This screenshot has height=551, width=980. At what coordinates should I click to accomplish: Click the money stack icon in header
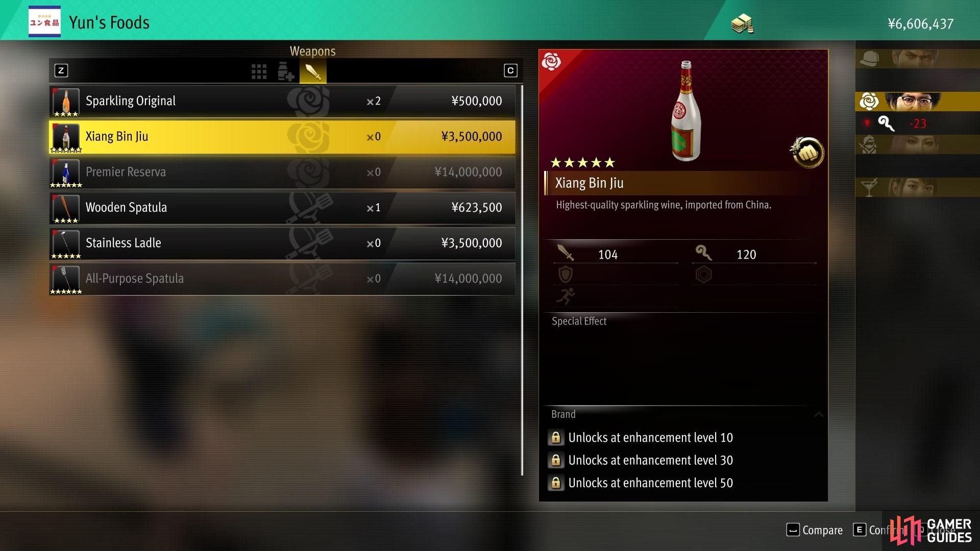(743, 23)
